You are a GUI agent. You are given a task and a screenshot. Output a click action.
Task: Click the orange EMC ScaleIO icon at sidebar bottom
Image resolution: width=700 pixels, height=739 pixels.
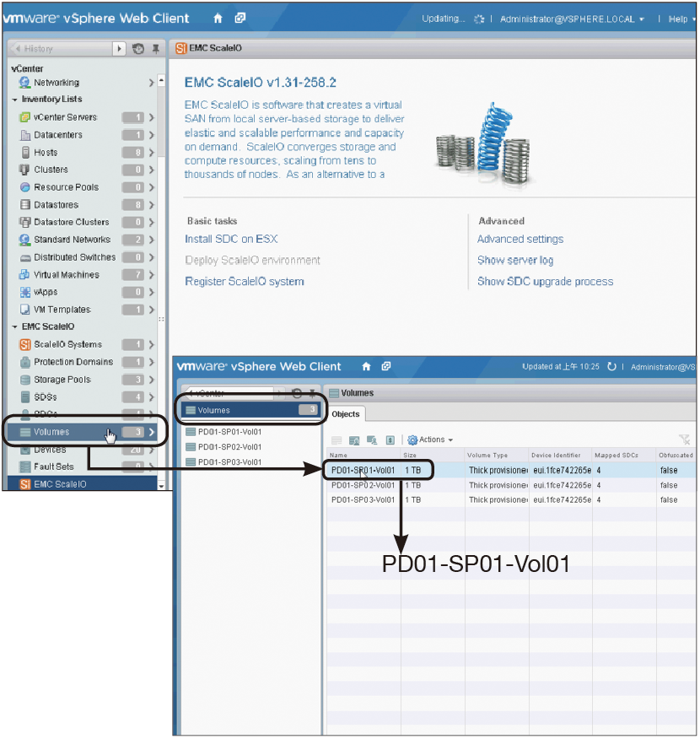coord(25,484)
